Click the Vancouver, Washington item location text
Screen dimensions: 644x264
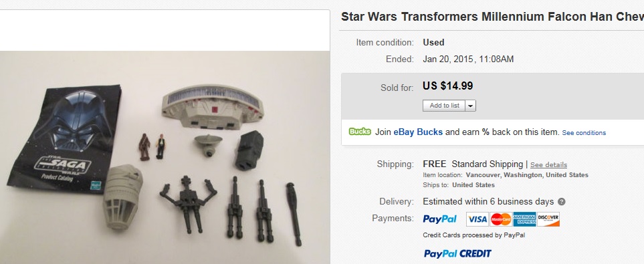pos(527,175)
